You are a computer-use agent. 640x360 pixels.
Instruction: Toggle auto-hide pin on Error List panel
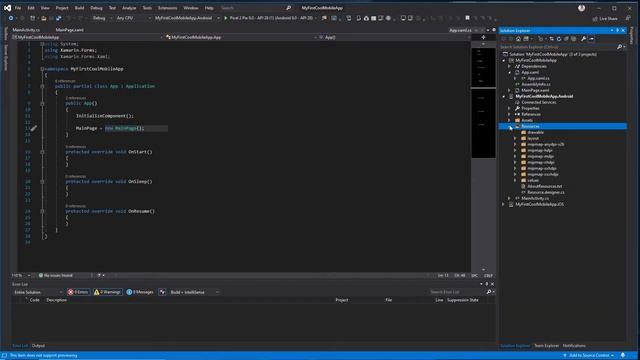coord(487,284)
